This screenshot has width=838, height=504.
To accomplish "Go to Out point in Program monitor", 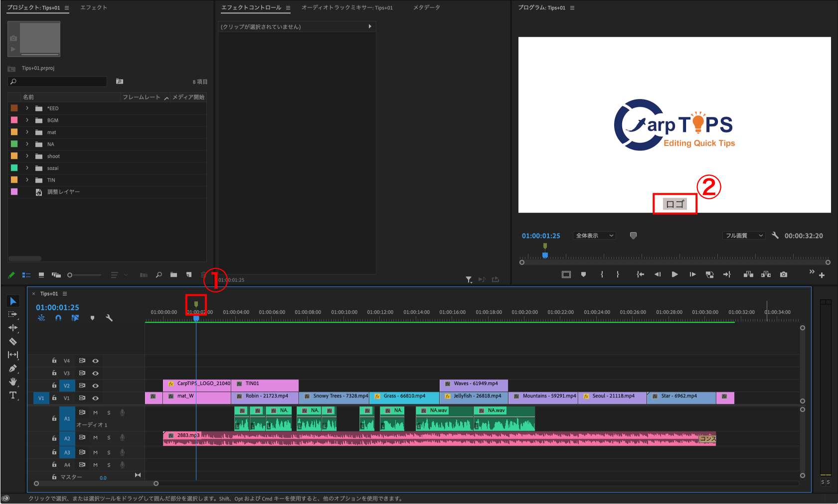I will coord(727,274).
